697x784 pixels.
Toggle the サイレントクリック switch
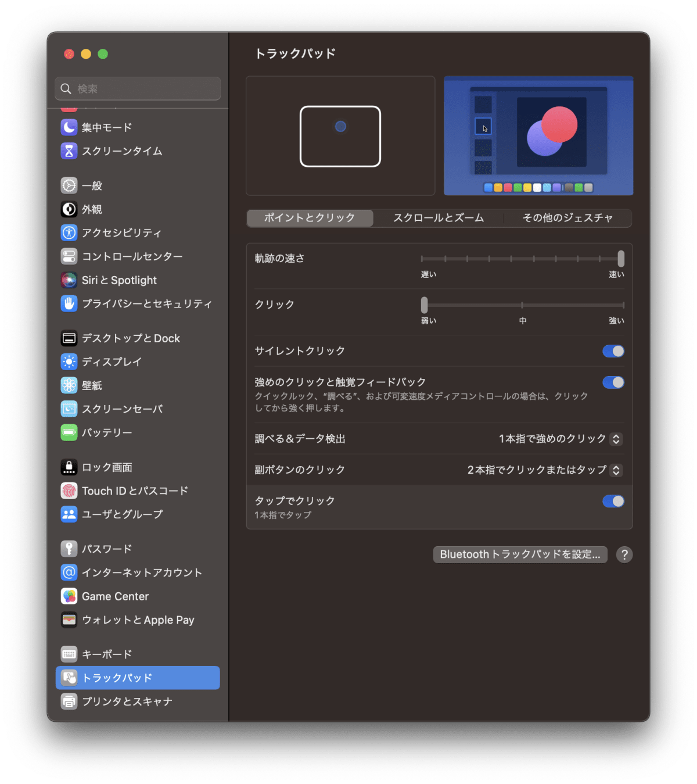pos(613,351)
